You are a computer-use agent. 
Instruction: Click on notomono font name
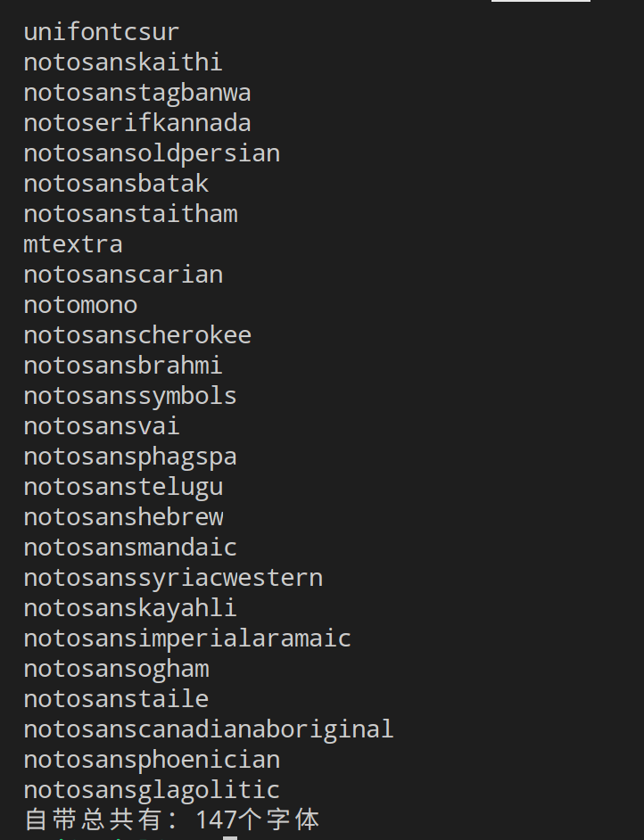[80, 305]
